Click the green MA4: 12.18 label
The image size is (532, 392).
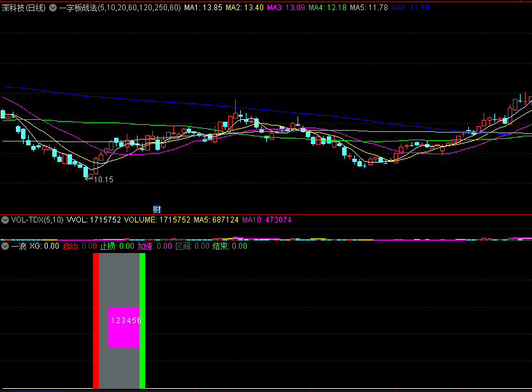tap(327, 8)
